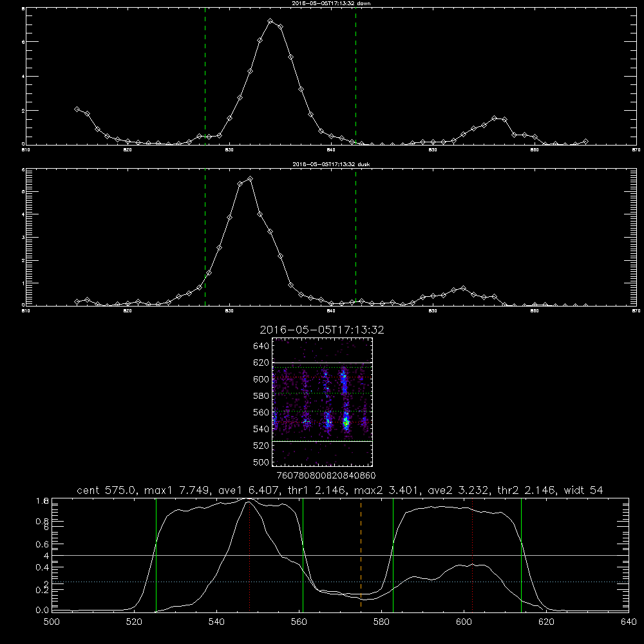Click the "0.0" label on bottom plot y-axis

coord(43,611)
